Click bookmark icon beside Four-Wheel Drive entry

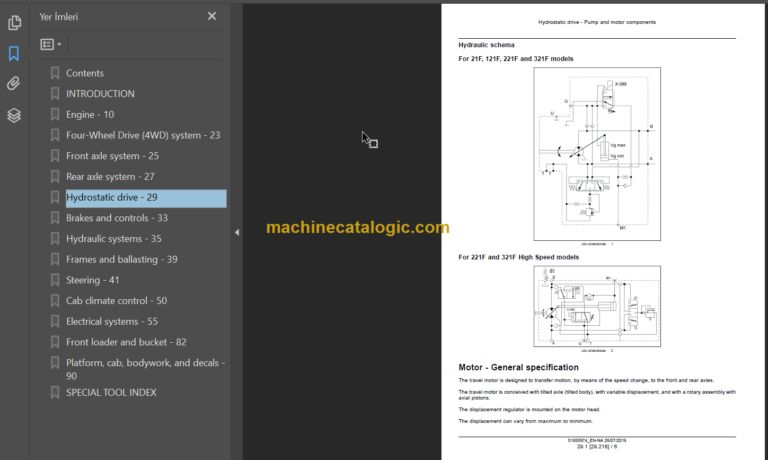[x=55, y=135]
